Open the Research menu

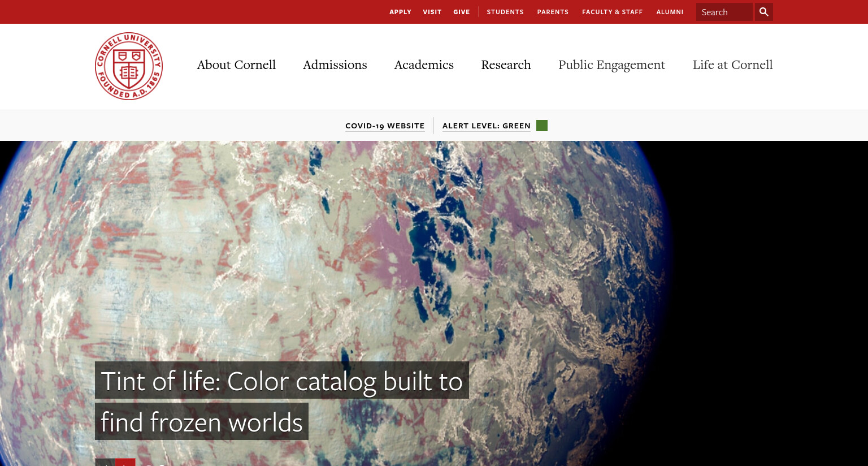506,65
